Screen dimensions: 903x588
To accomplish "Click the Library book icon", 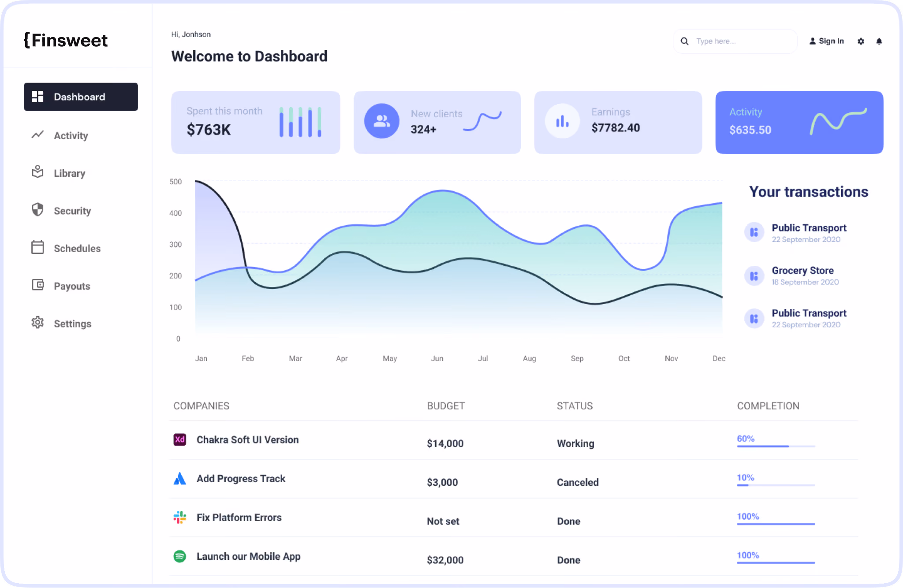I will [x=38, y=171].
